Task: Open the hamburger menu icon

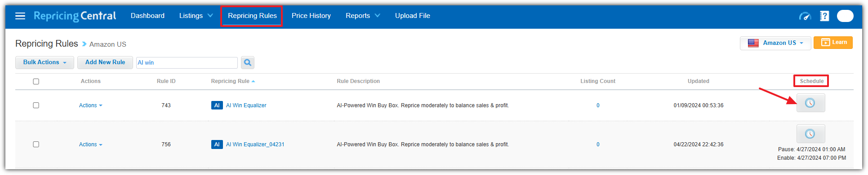Action: click(20, 16)
